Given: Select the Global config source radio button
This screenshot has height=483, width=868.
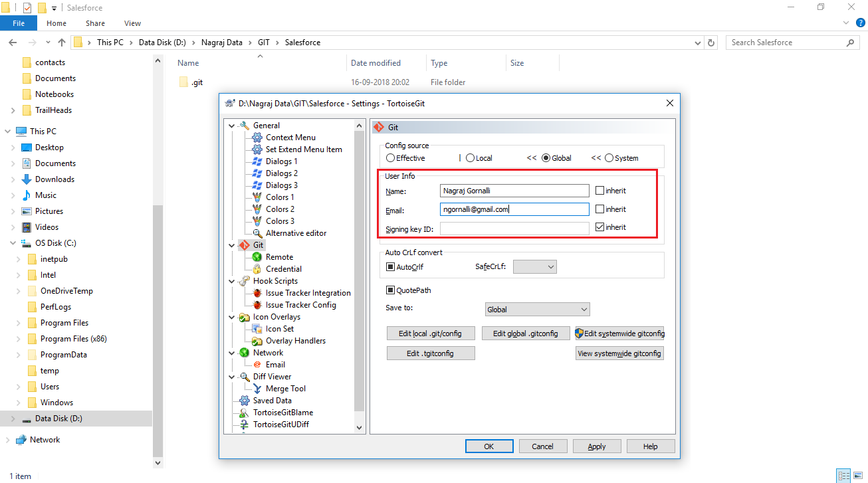Looking at the screenshot, I should 546,158.
